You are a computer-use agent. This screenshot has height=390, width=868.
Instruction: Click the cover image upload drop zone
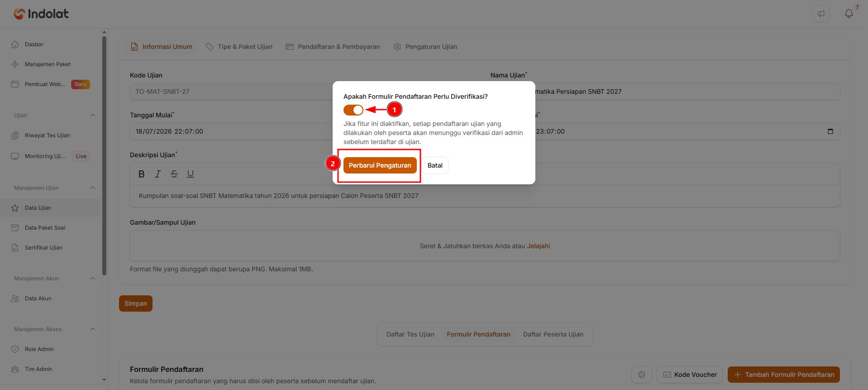coord(485,246)
